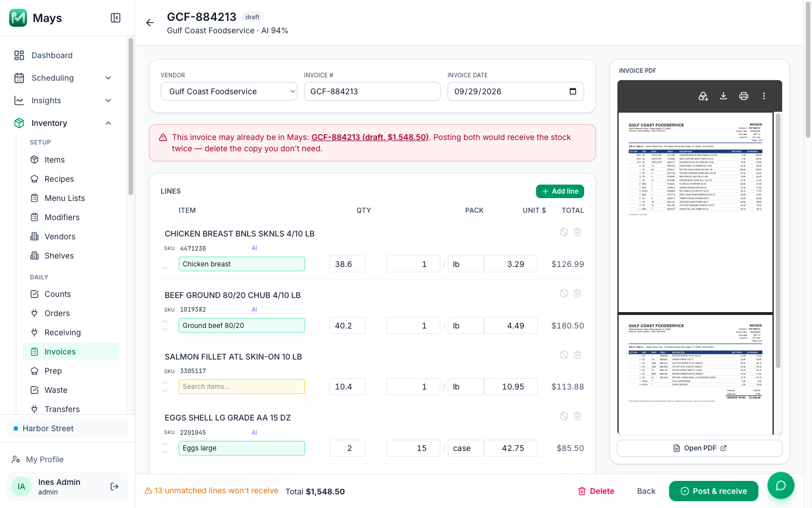The image size is (812, 508).
Task: Ignore the Chicken Breast line icon
Action: point(564,232)
